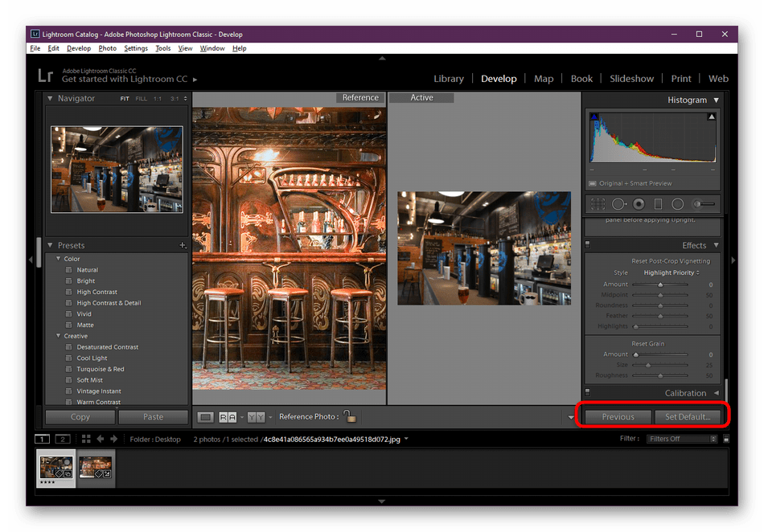Switch to the Print module

[x=680, y=79]
